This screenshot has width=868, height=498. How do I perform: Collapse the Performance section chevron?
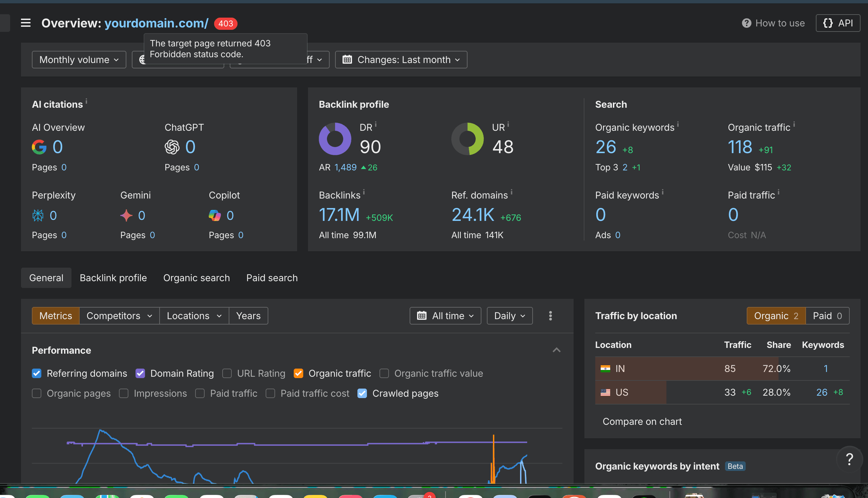(x=556, y=350)
